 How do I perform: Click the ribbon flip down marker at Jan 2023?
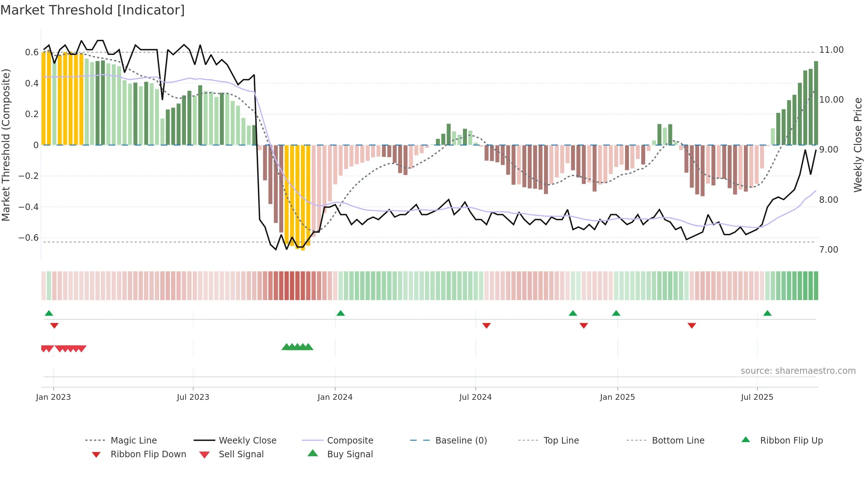click(54, 326)
